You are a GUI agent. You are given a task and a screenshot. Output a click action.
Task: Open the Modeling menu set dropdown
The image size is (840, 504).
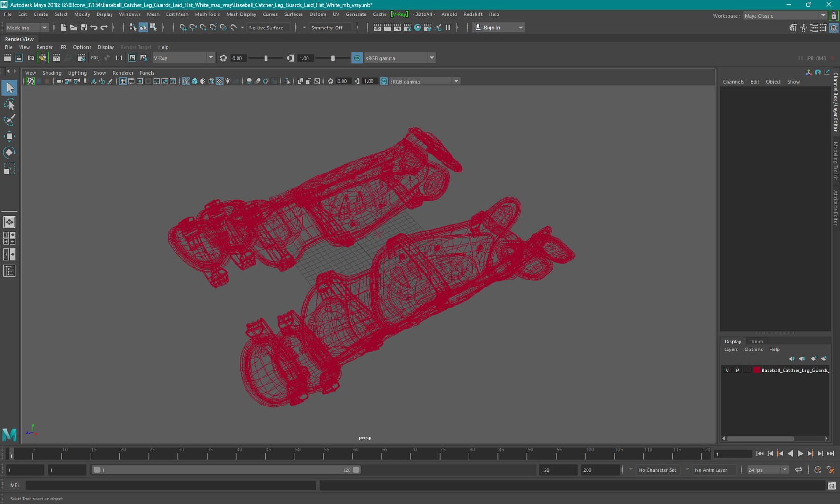pos(27,28)
